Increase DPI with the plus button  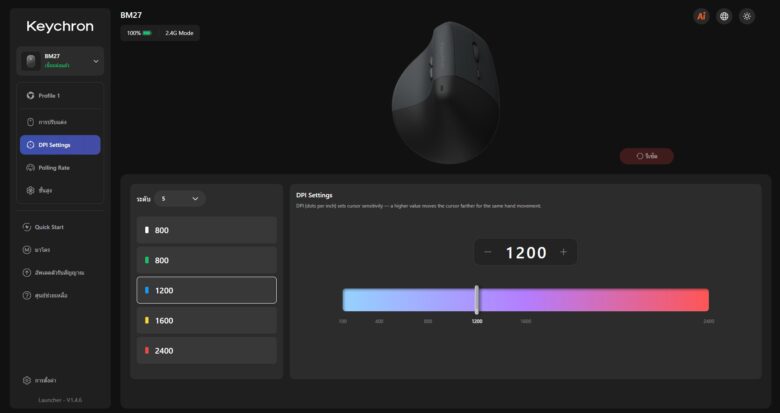564,252
